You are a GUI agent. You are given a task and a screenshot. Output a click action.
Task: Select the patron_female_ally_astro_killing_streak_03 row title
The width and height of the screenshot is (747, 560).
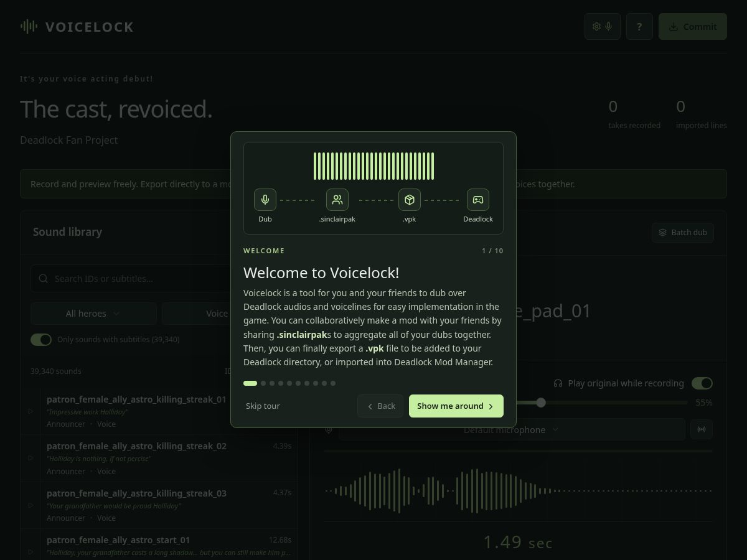pyautogui.click(x=136, y=493)
